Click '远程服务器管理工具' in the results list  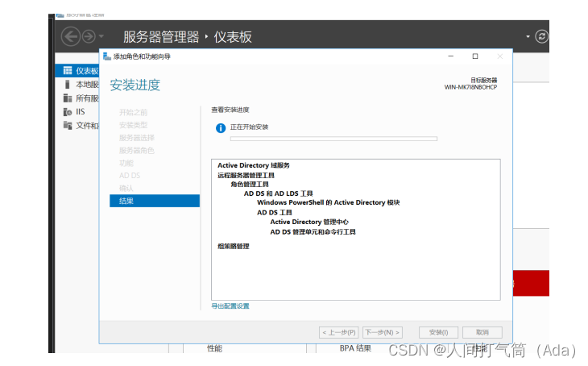click(x=246, y=175)
